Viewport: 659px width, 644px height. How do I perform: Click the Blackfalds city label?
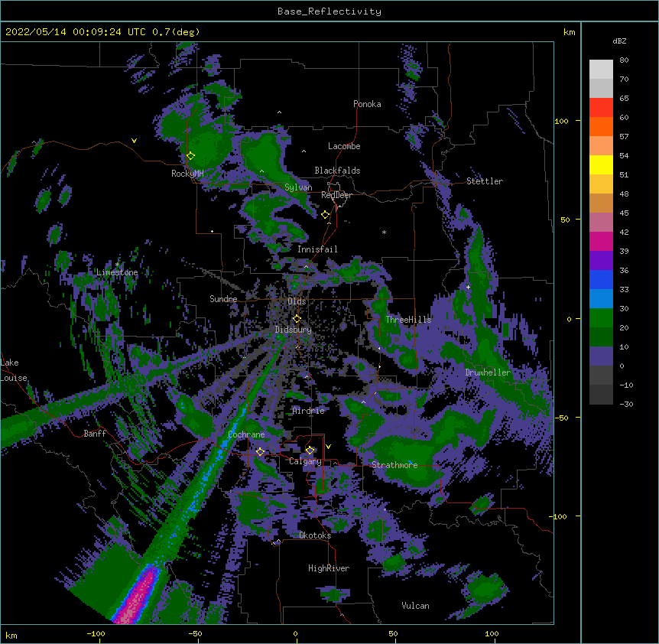[337, 171]
